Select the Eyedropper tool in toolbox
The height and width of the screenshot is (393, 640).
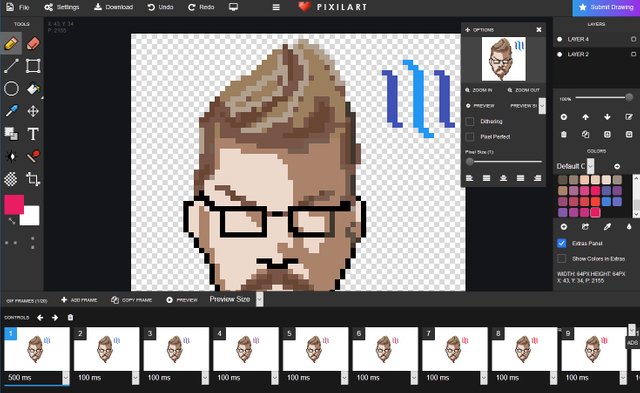pos(11,111)
